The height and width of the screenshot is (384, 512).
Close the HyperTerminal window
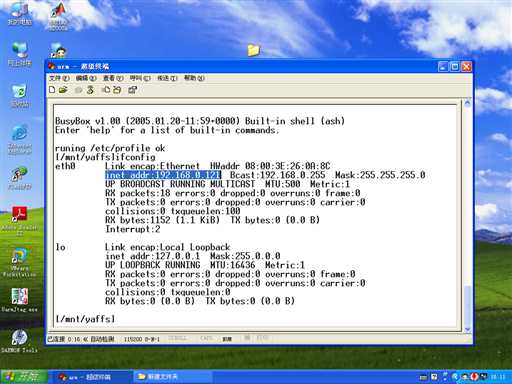click(466, 67)
